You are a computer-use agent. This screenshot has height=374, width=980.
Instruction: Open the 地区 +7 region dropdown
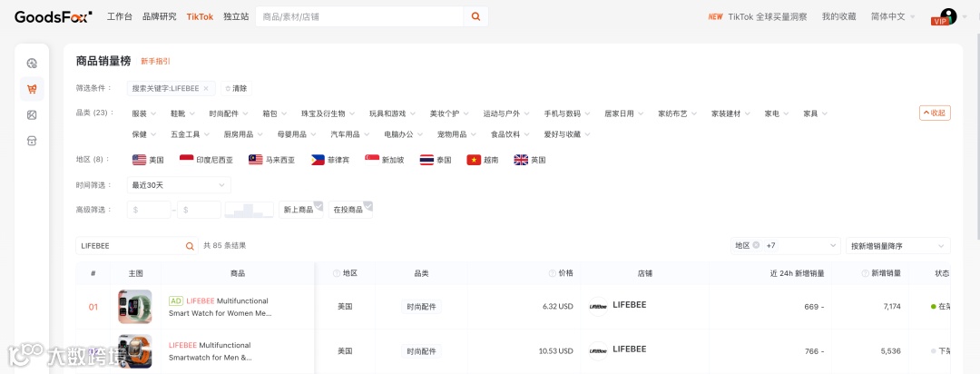tap(785, 246)
